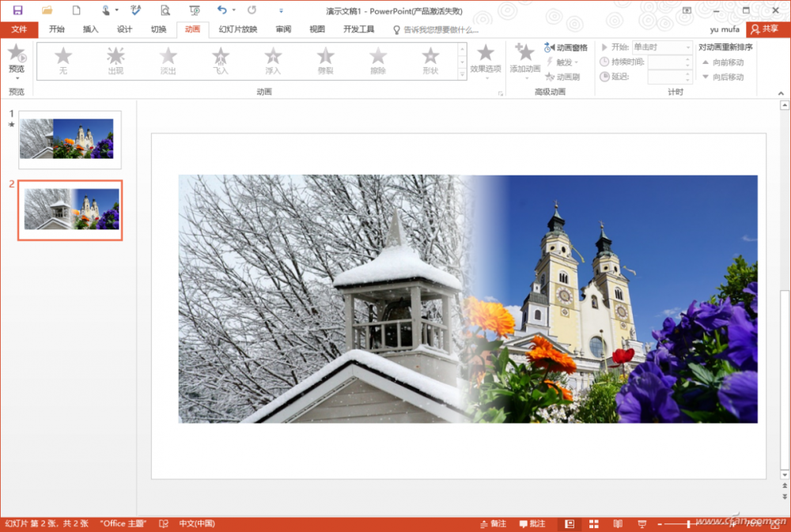
Task: Click 向后移动 move later button
Action: (723, 77)
